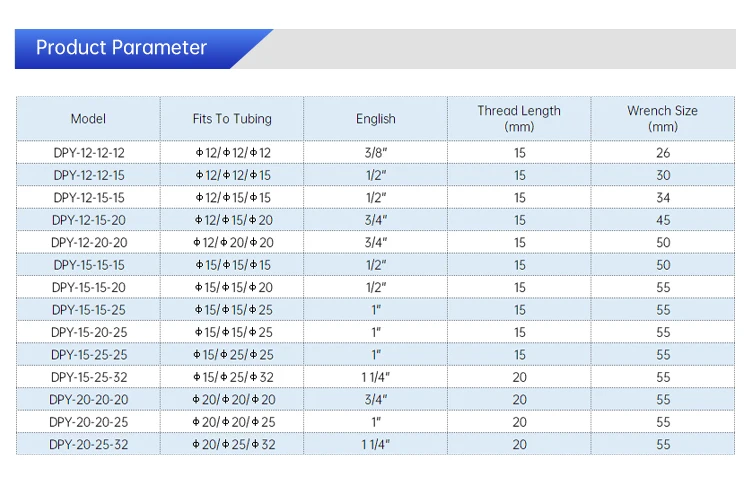Select the DPY-20-25-32 model entry
The width and height of the screenshot is (750, 499).
point(89,444)
